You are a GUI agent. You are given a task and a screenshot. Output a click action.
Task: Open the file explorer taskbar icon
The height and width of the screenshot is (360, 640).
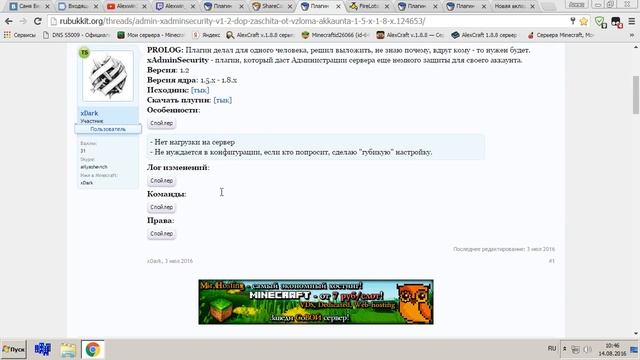[x=68, y=350]
